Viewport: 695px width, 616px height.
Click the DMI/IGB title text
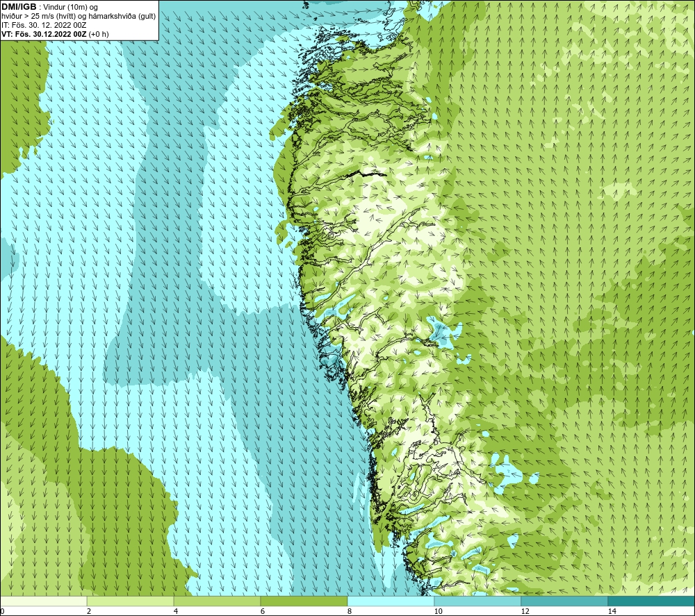[19, 7]
